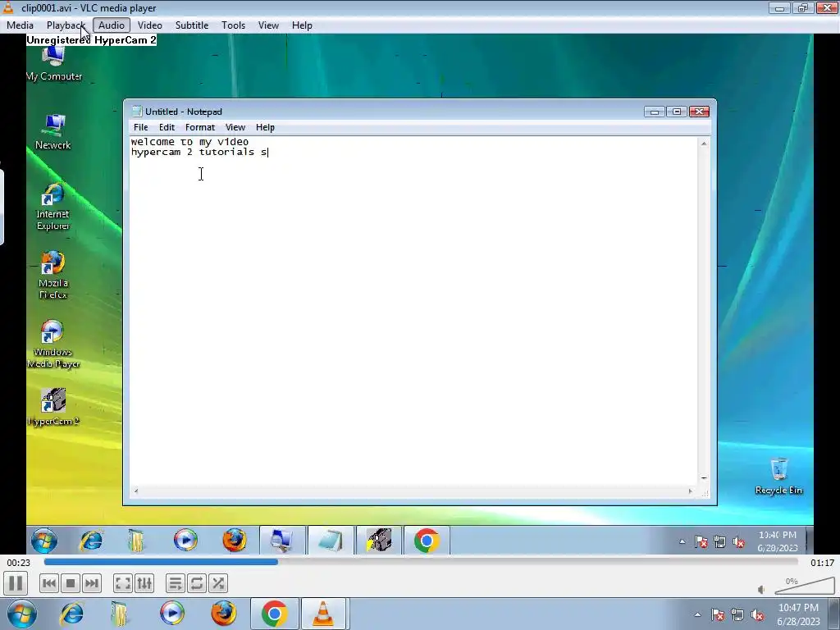Switch to Chrome on real taskbar
Image resolution: width=840 pixels, height=630 pixels.
pos(274,614)
